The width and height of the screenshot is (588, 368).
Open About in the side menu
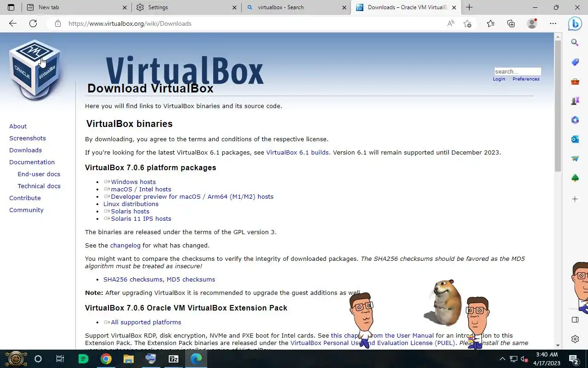tap(18, 126)
